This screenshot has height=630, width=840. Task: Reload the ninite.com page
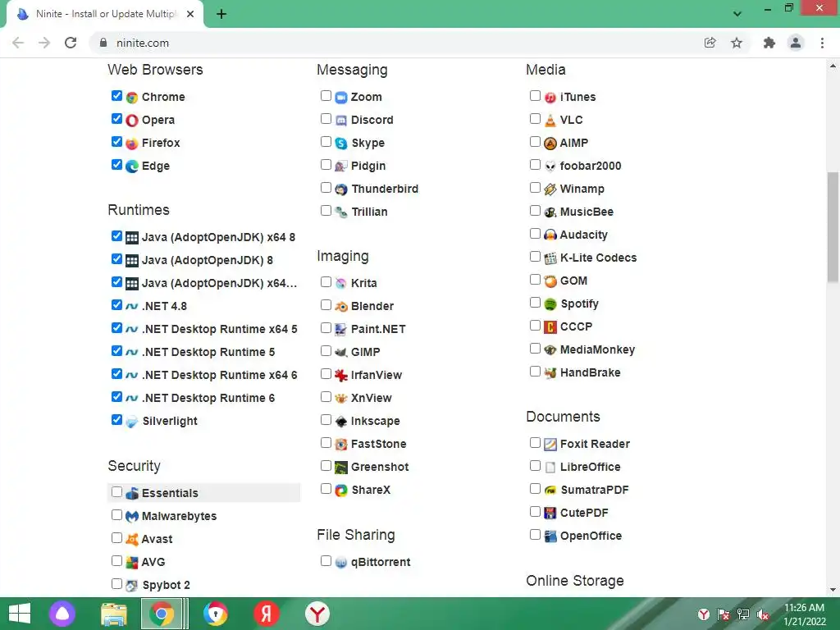71,43
